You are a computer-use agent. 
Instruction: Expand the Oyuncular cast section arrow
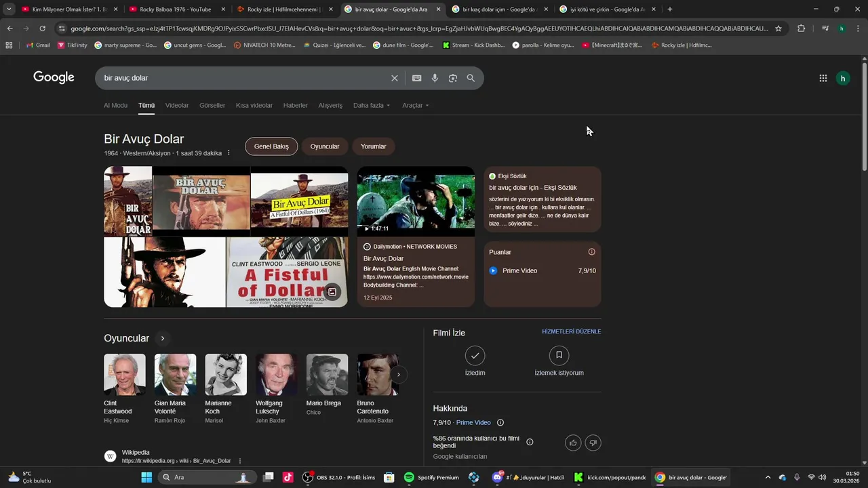point(162,338)
